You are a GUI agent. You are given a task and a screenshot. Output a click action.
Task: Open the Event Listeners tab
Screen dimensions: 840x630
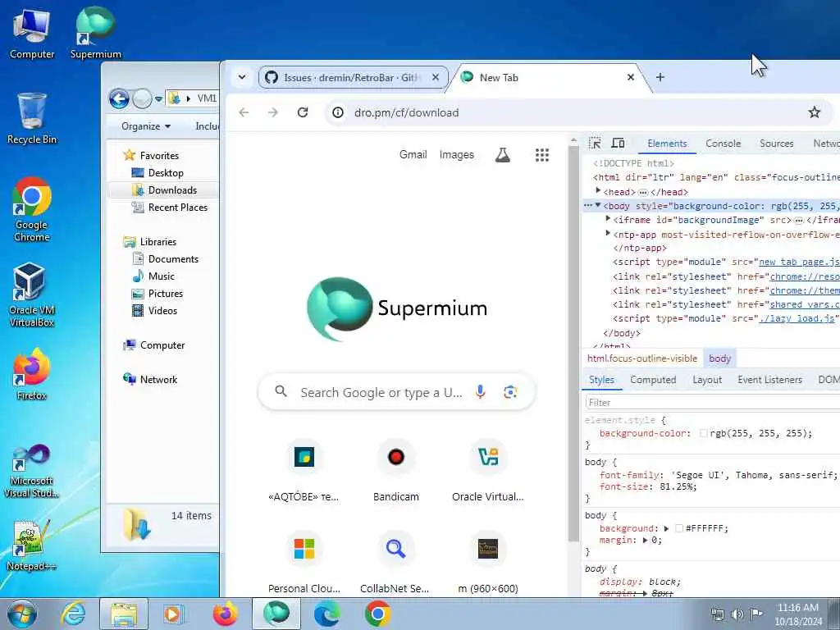click(x=769, y=379)
